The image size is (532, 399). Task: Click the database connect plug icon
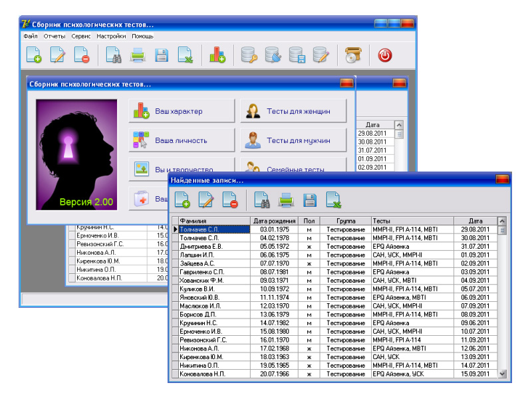pyautogui.click(x=273, y=56)
